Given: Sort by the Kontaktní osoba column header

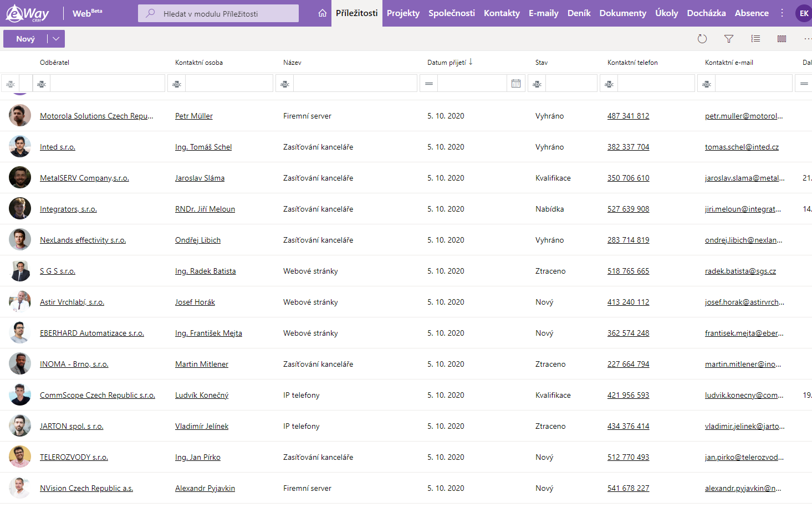Looking at the screenshot, I should 199,63.
